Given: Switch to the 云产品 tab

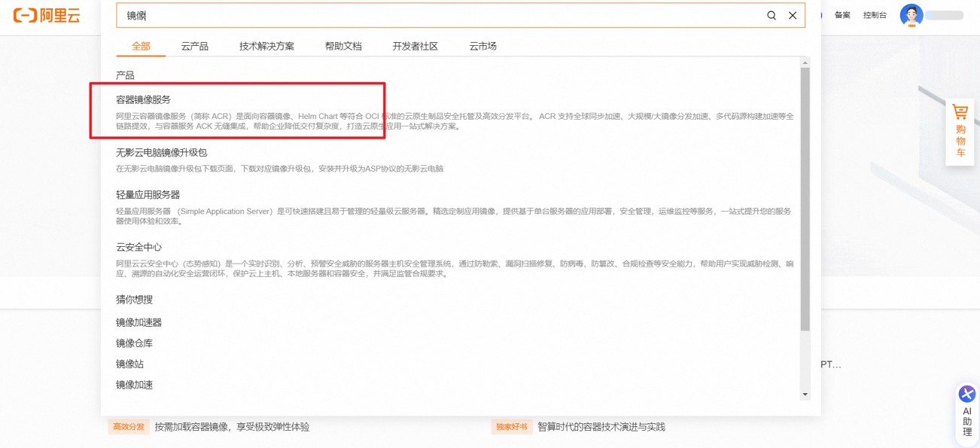Looking at the screenshot, I should 195,46.
